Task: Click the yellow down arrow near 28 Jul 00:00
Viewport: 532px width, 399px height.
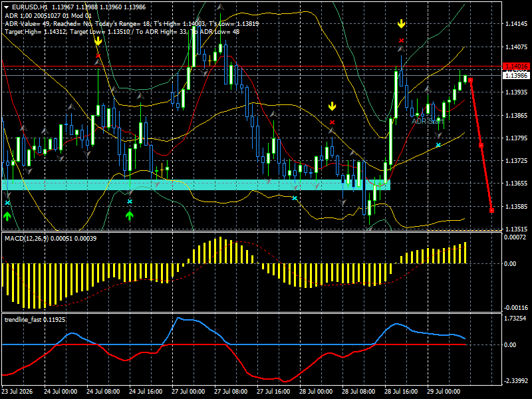Action: (332, 106)
